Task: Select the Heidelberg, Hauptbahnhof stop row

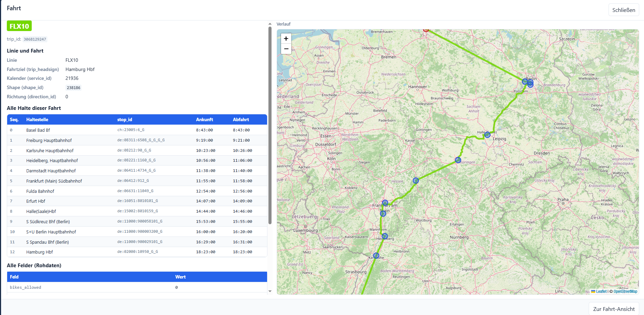Action: click(x=137, y=160)
